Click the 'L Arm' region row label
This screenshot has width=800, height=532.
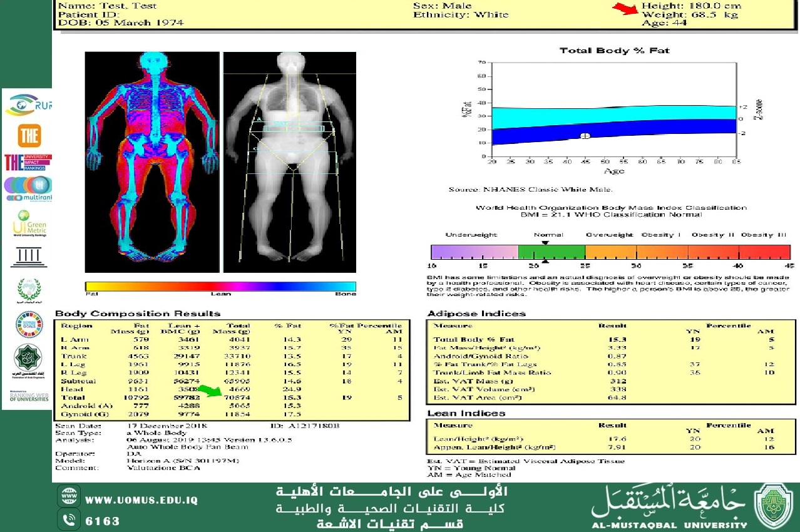(x=74, y=339)
